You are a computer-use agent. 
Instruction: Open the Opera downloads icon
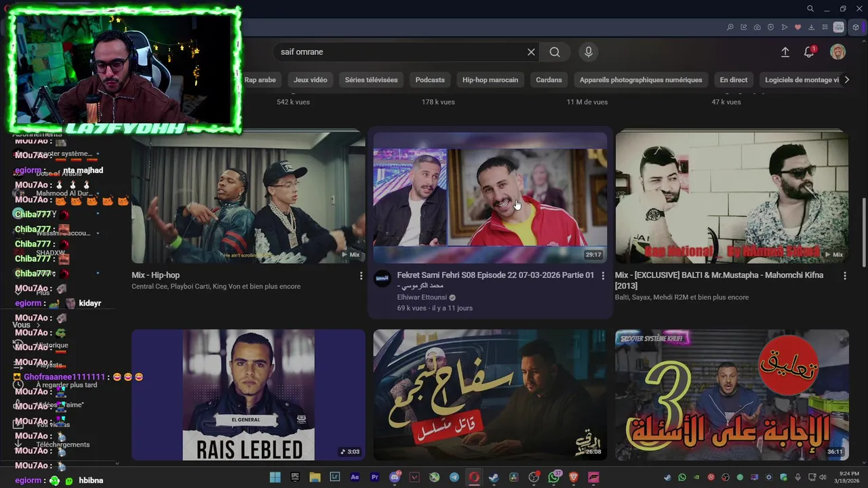[x=812, y=27]
